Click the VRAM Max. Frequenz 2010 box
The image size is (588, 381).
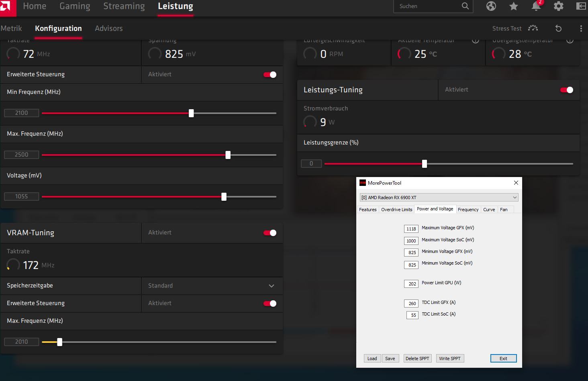22,342
